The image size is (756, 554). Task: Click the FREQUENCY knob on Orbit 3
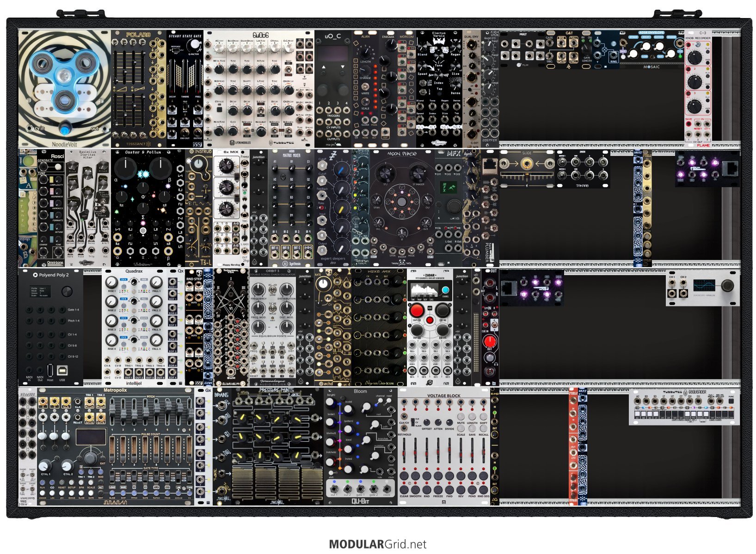(x=258, y=289)
